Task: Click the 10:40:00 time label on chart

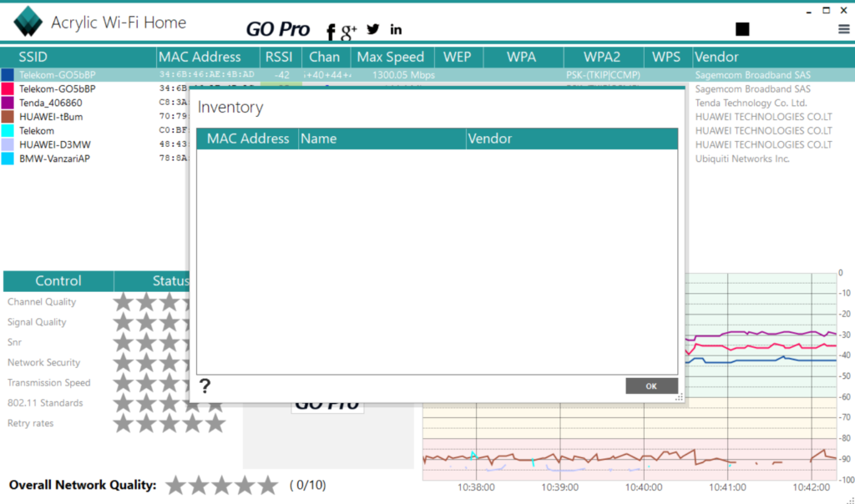Action: 644,487
